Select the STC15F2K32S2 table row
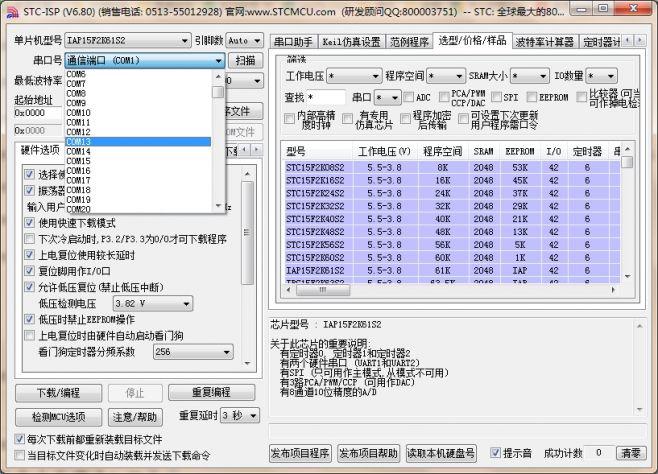 click(452, 206)
